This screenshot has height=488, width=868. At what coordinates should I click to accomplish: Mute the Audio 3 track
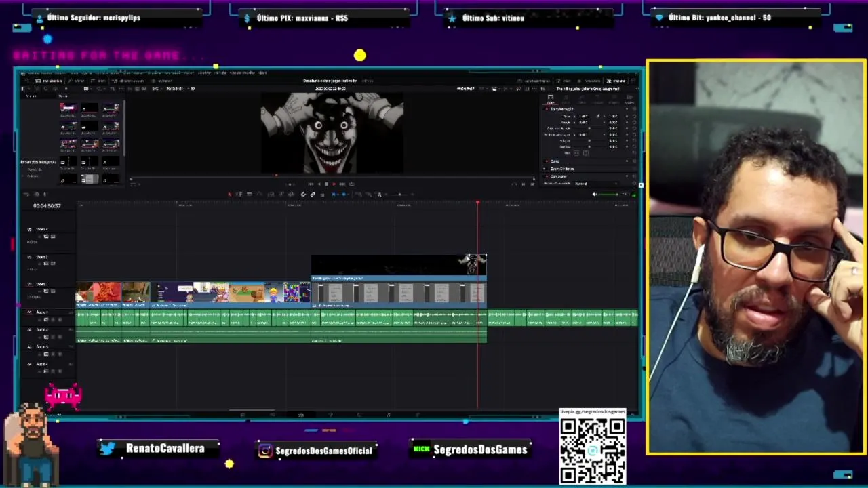point(60,354)
